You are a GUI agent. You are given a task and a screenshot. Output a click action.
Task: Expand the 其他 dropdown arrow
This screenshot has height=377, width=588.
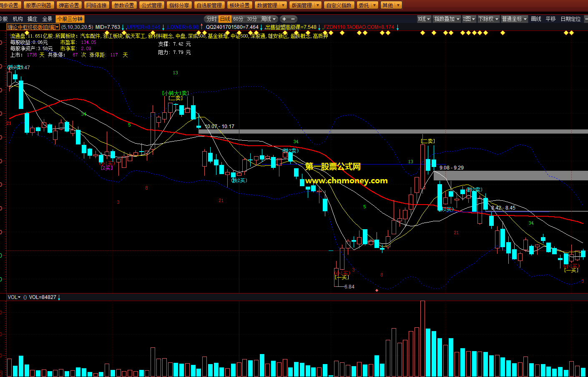398,5
